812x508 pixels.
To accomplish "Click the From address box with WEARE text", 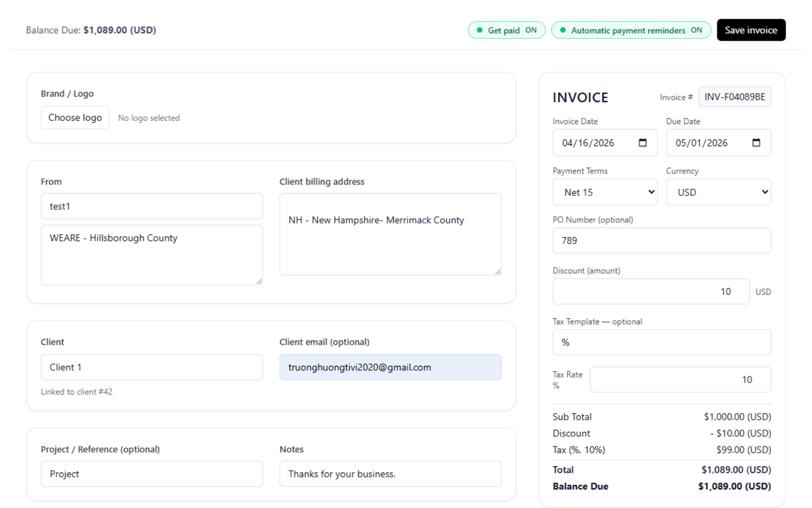I will pyautogui.click(x=152, y=255).
